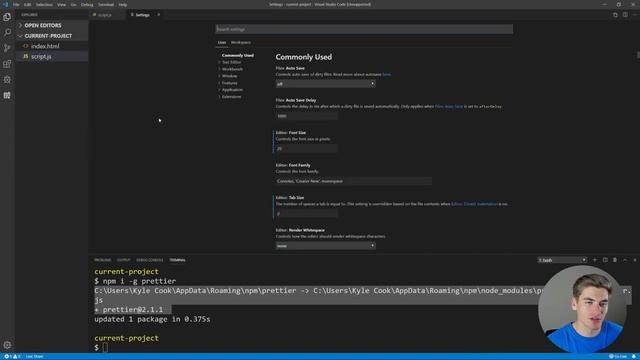Open the Render Whitespace dropdown
640x360 pixels.
(325, 246)
